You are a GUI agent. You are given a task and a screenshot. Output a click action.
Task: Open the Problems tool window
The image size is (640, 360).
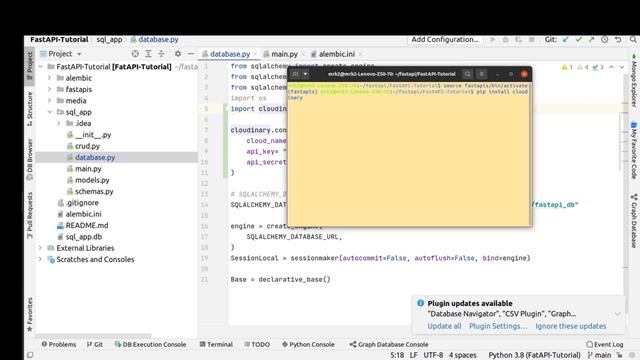click(59, 344)
